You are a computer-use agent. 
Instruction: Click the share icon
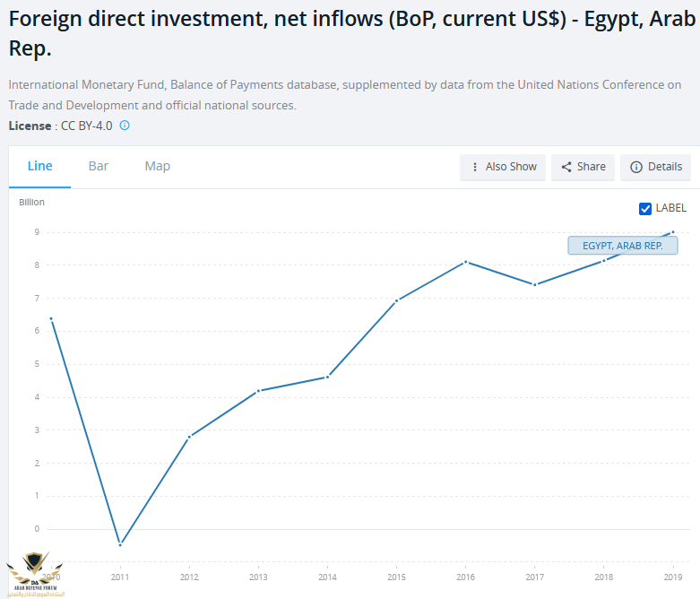coord(566,167)
